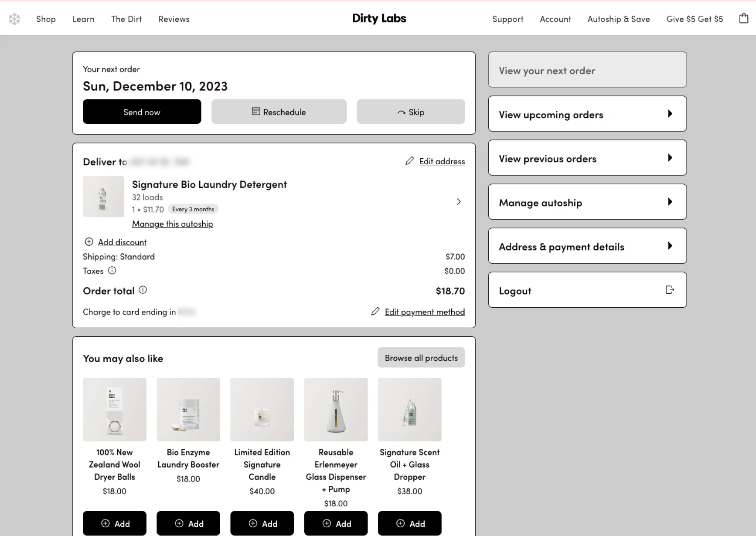Click the calendar icon on Reschedule button

click(x=256, y=112)
